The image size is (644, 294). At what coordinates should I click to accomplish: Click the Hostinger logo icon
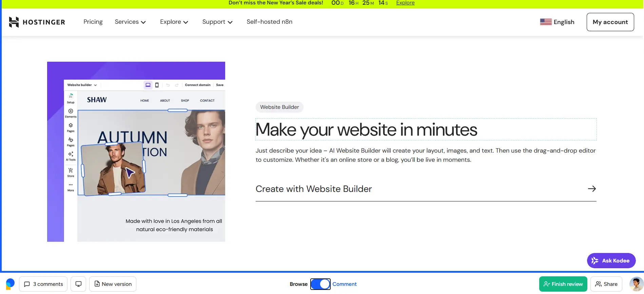click(14, 22)
